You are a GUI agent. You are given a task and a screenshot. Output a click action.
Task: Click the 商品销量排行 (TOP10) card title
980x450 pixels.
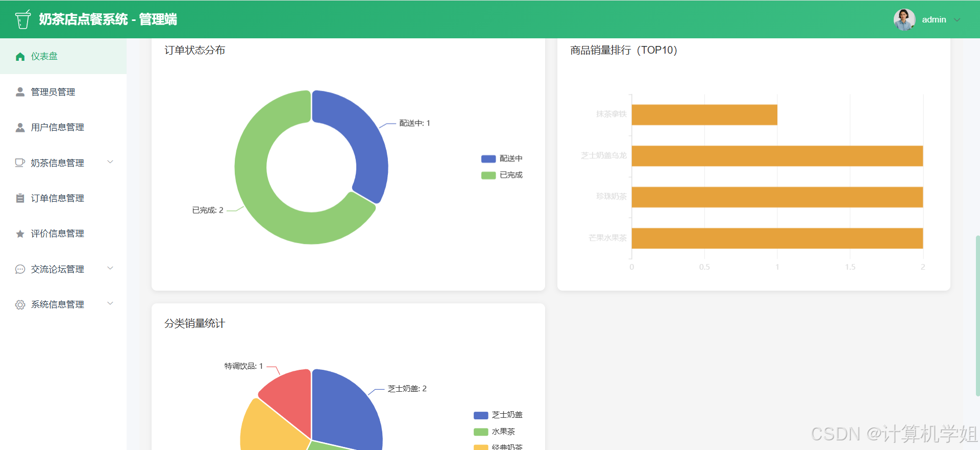point(624,50)
